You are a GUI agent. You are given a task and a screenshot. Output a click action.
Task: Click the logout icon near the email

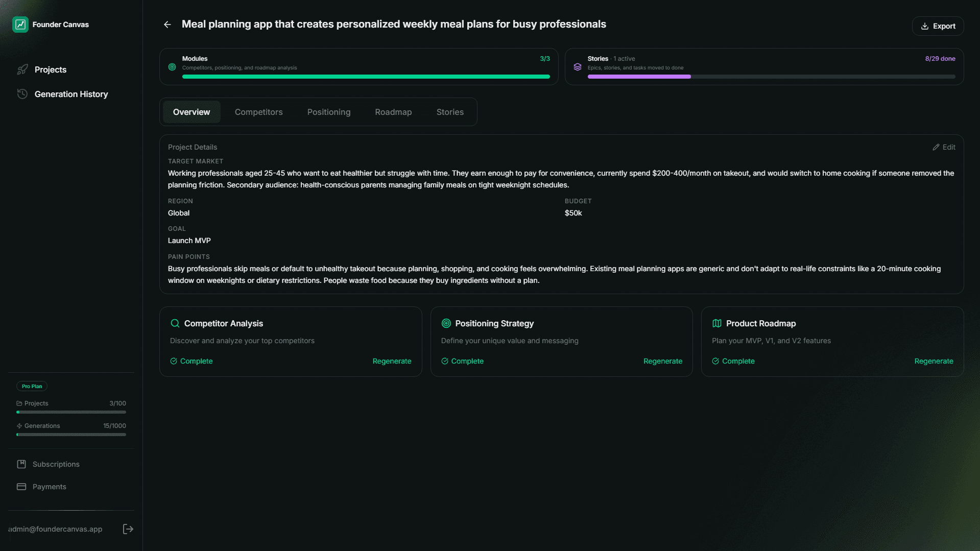point(128,529)
